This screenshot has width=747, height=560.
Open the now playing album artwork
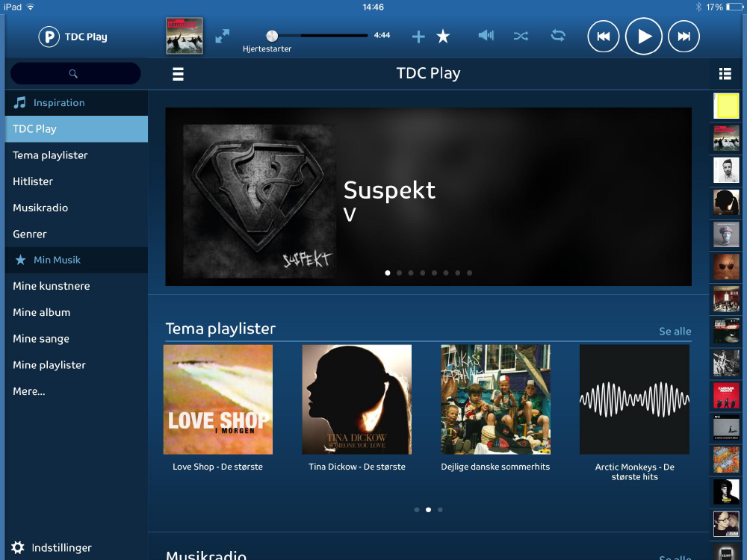tap(184, 36)
